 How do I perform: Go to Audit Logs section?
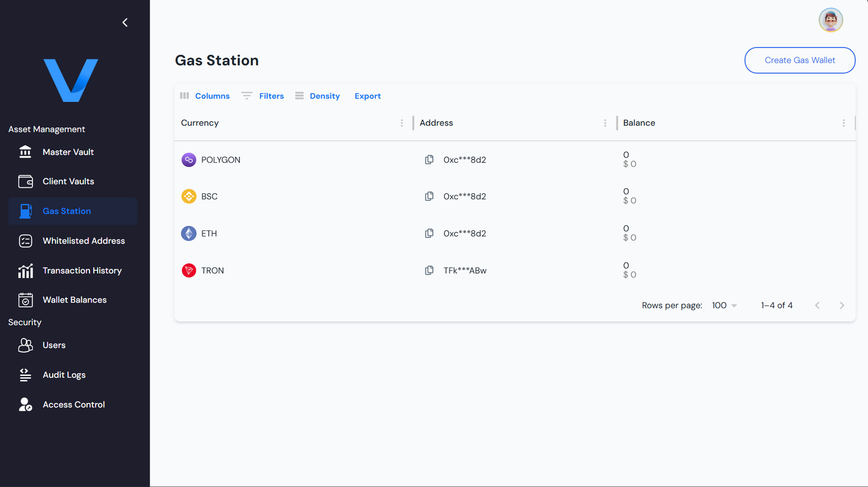64,375
